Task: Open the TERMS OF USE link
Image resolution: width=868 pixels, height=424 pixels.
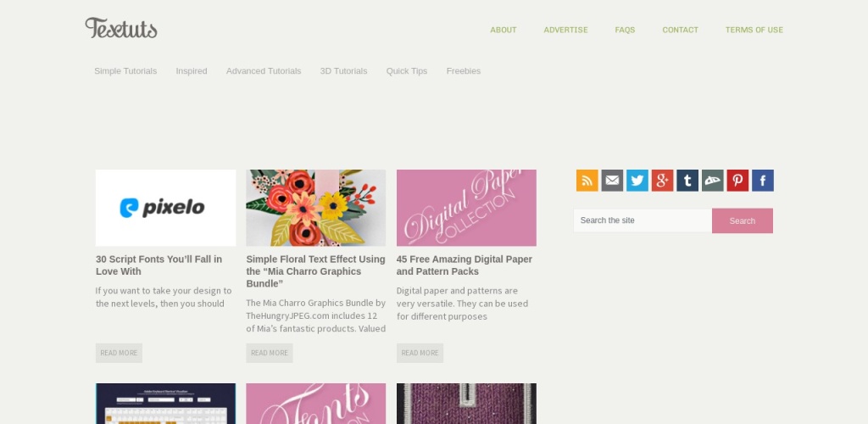Action: (754, 30)
